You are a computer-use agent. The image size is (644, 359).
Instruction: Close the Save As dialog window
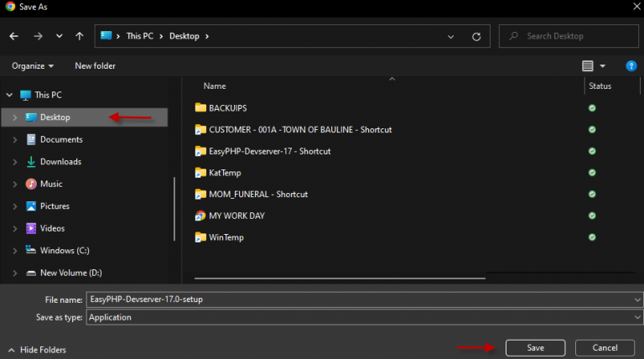click(x=636, y=7)
